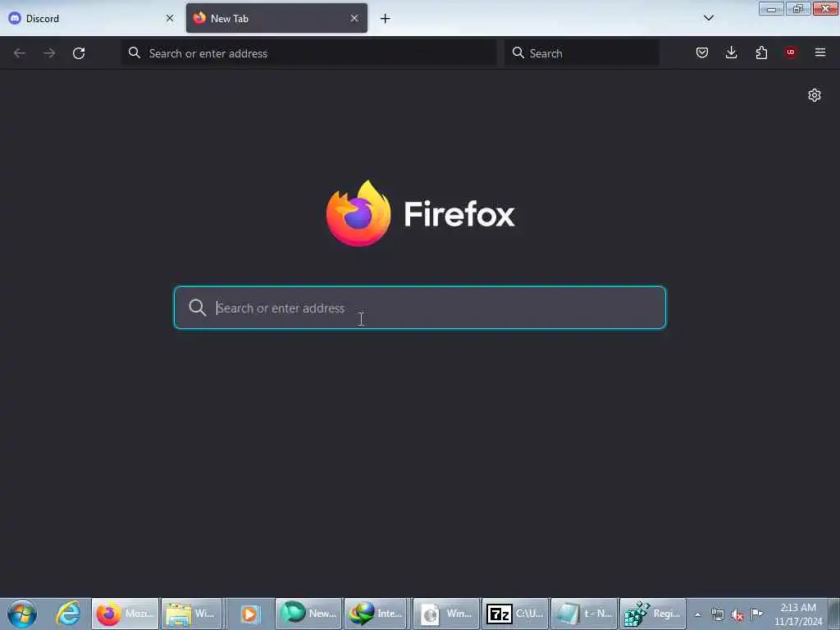This screenshot has height=630, width=840.
Task: Open the Action Center flag icon
Action: pos(756,614)
